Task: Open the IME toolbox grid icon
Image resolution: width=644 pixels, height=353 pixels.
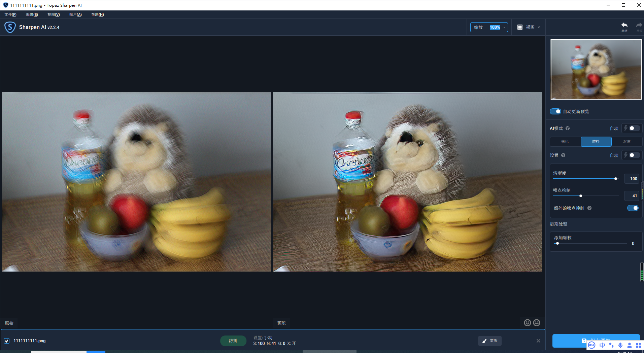Action: (639, 345)
